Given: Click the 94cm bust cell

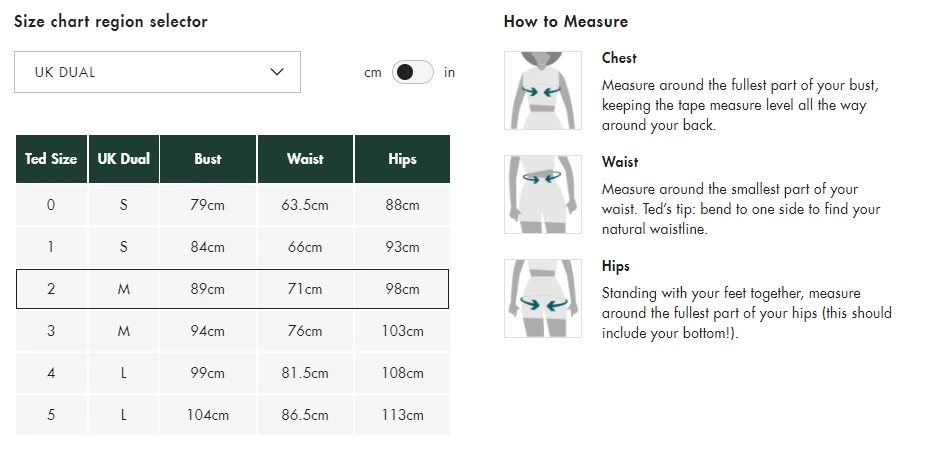Looking at the screenshot, I should pos(208,331).
